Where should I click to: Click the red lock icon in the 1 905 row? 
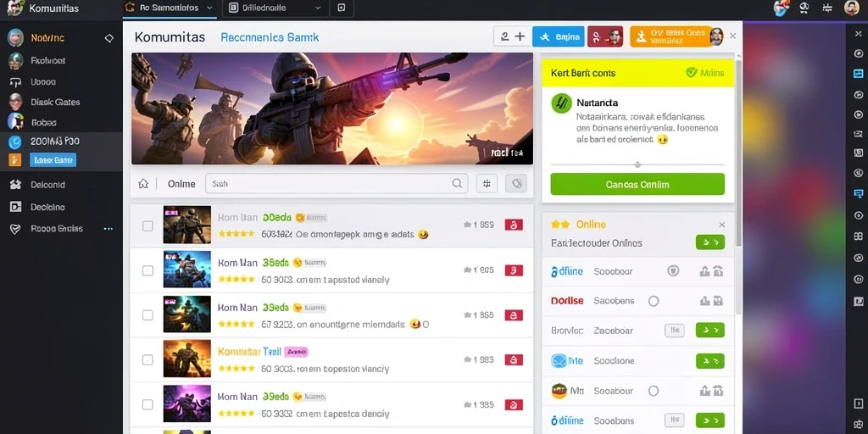click(514, 270)
